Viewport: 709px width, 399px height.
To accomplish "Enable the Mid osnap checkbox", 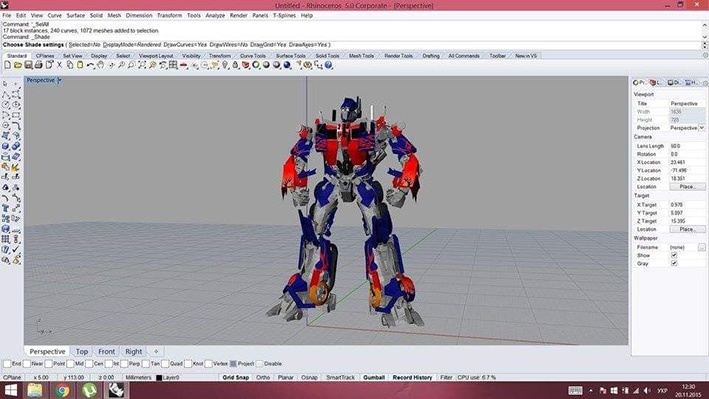I will pos(71,364).
